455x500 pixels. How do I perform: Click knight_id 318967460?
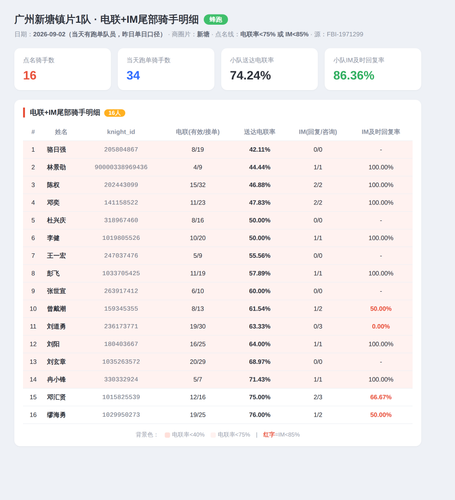121,220
